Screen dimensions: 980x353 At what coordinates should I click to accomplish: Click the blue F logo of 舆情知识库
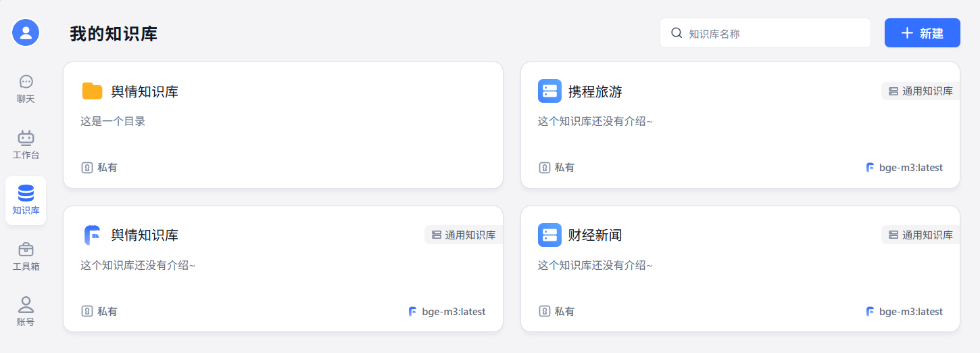point(92,235)
